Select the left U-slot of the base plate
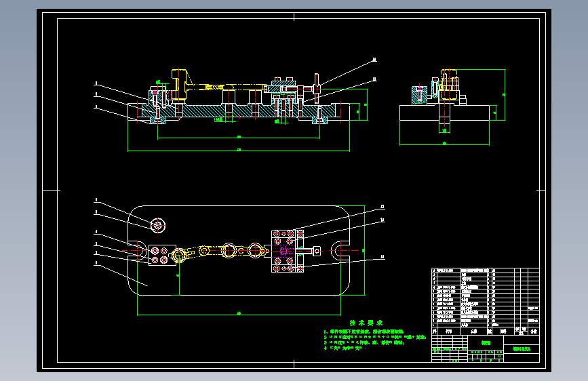Screen dimensions: 588x381 pos(137,251)
